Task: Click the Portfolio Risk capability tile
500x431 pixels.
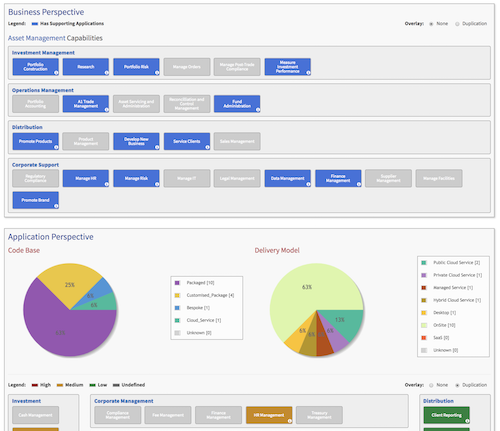Action: point(136,67)
